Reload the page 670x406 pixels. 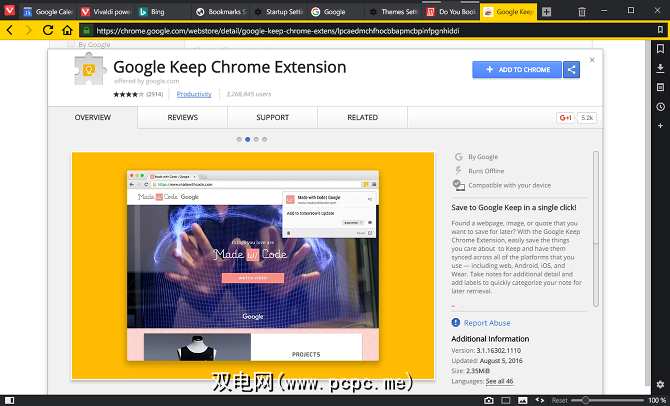pyautogui.click(x=48, y=30)
